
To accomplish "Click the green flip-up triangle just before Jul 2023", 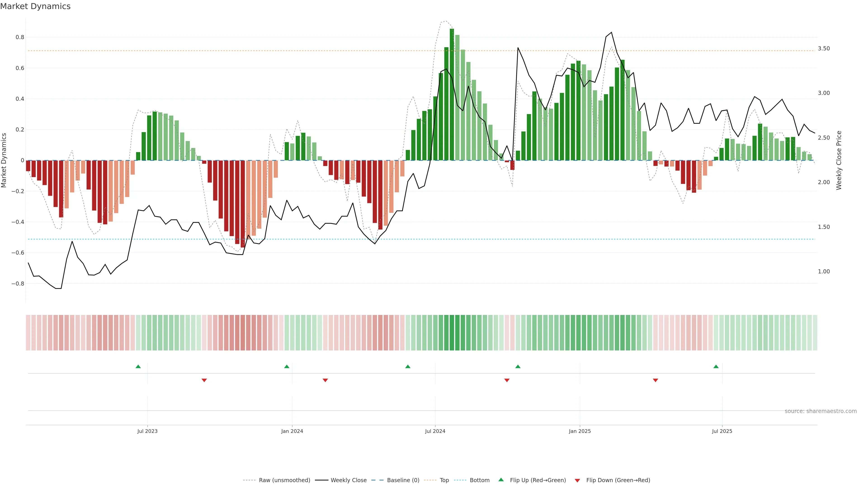I will (x=138, y=366).
